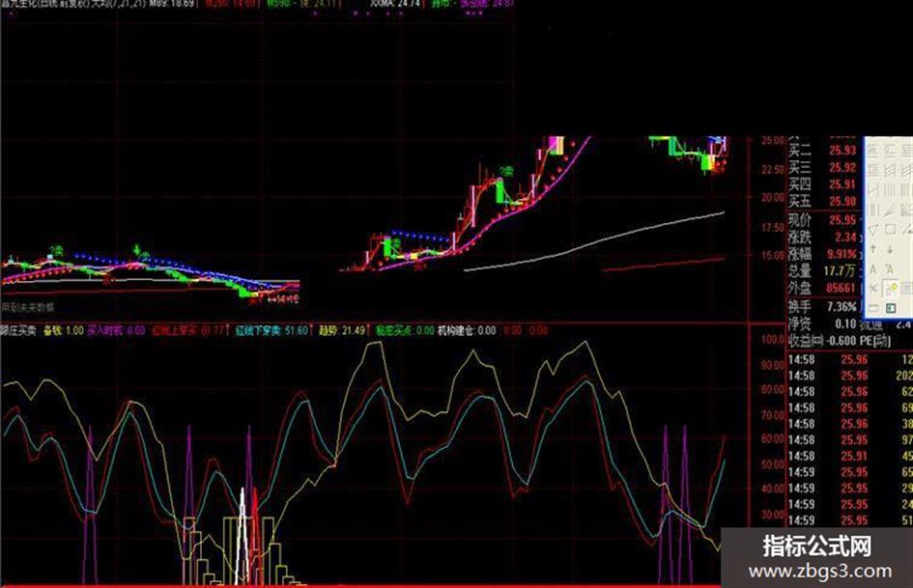Click the 趋势 21.49 label

(342, 330)
